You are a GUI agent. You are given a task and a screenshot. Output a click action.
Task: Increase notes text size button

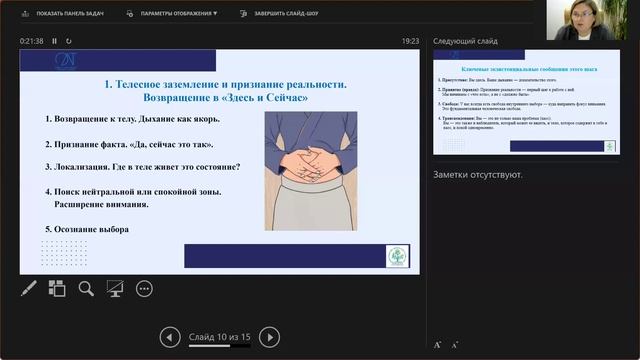[437, 345]
